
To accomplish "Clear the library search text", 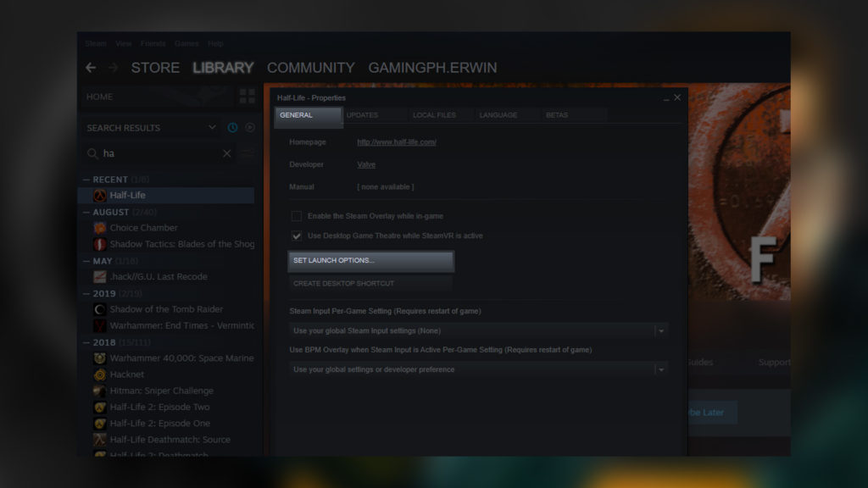I will pyautogui.click(x=227, y=153).
